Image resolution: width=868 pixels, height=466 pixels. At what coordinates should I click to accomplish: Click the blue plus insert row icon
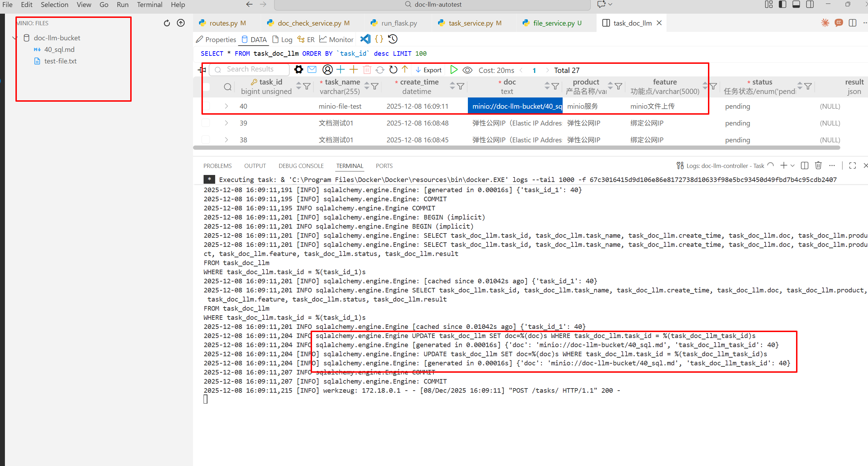340,70
